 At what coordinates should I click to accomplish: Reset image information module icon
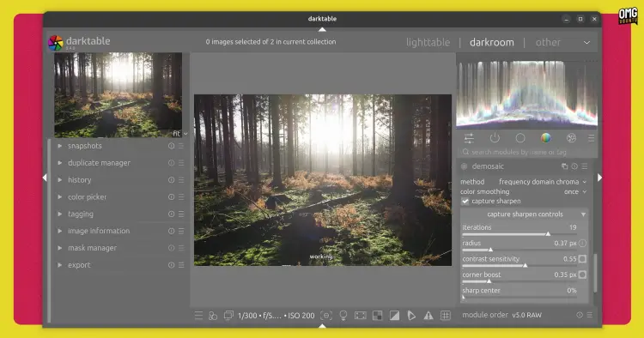171,231
